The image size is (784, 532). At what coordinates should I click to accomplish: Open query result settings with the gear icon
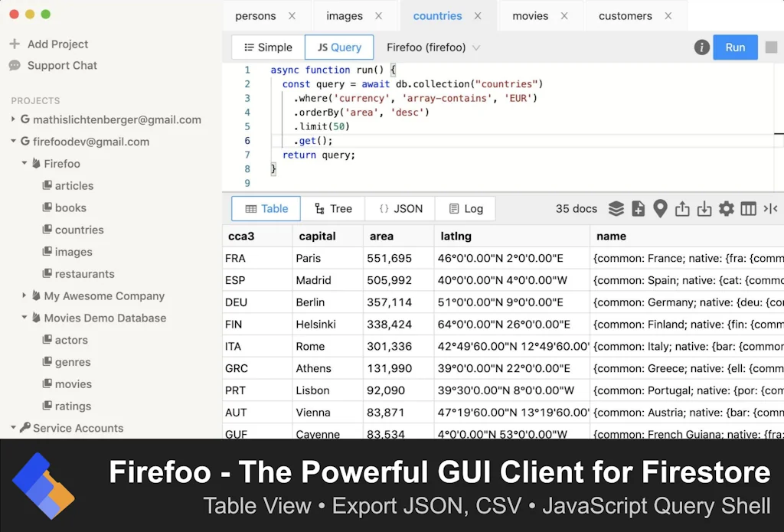tap(726, 208)
